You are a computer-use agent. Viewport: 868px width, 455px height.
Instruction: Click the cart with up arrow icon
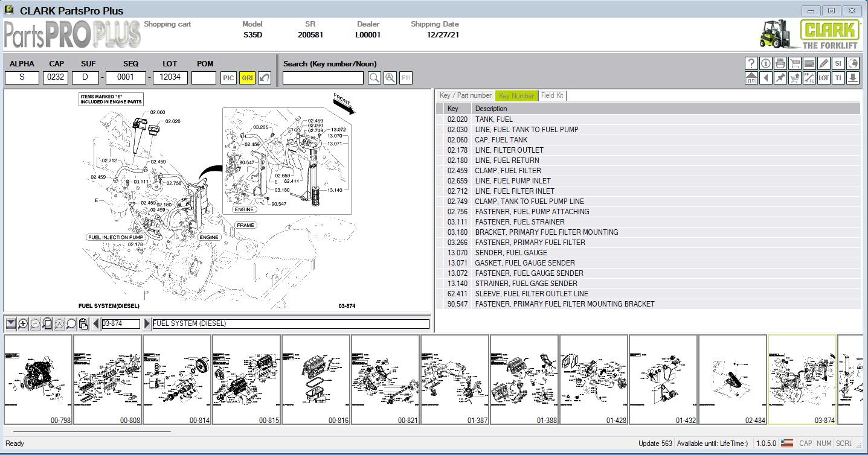[794, 78]
